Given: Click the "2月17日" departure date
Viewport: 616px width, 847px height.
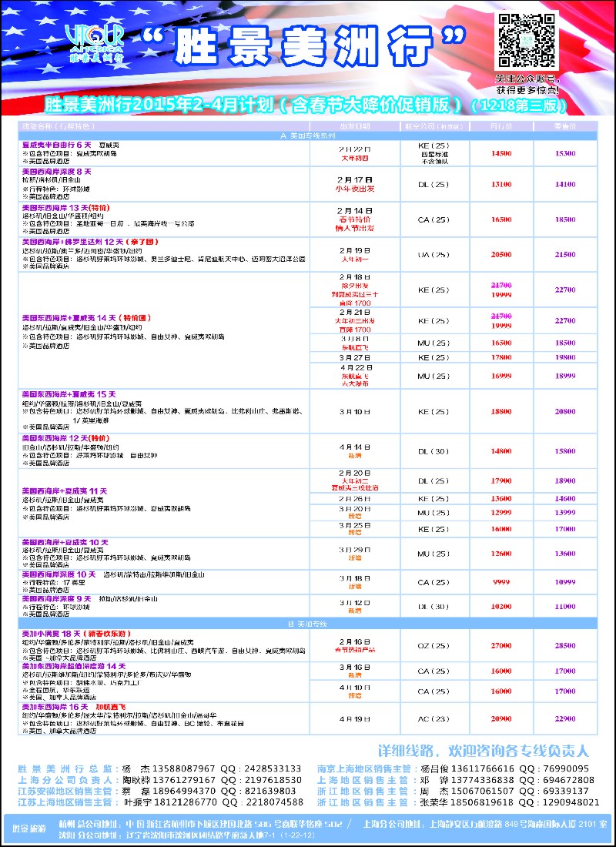Looking at the screenshot, I should (354, 180).
